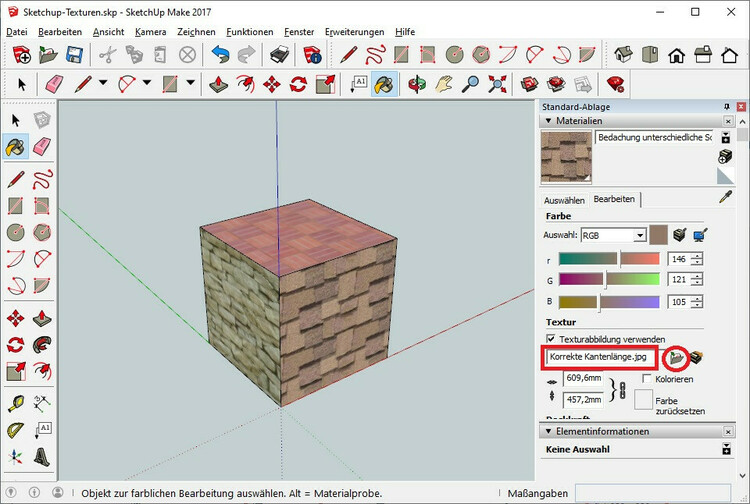Activate the Orbit camera tool
The height and width of the screenshot is (504, 750).
pyautogui.click(x=417, y=84)
